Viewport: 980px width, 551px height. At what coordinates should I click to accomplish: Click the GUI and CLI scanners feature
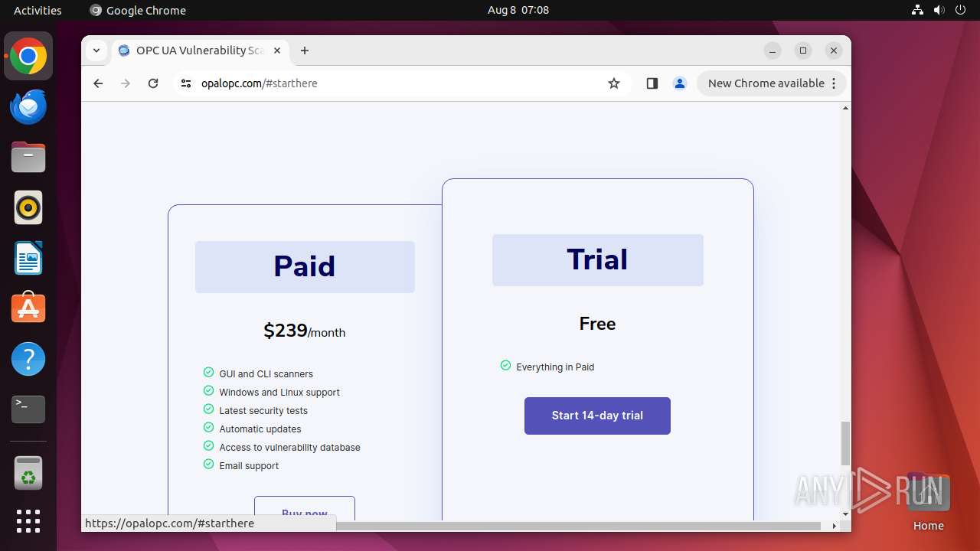tap(266, 374)
